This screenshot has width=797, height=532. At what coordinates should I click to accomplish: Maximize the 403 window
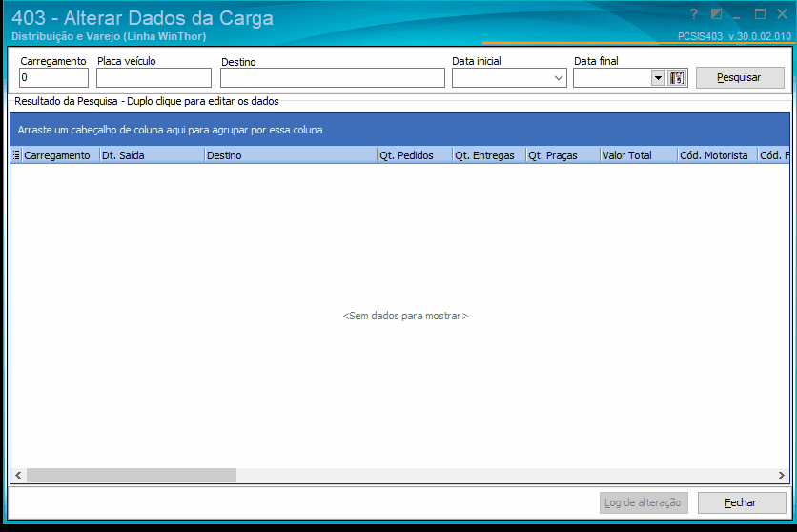point(760,14)
